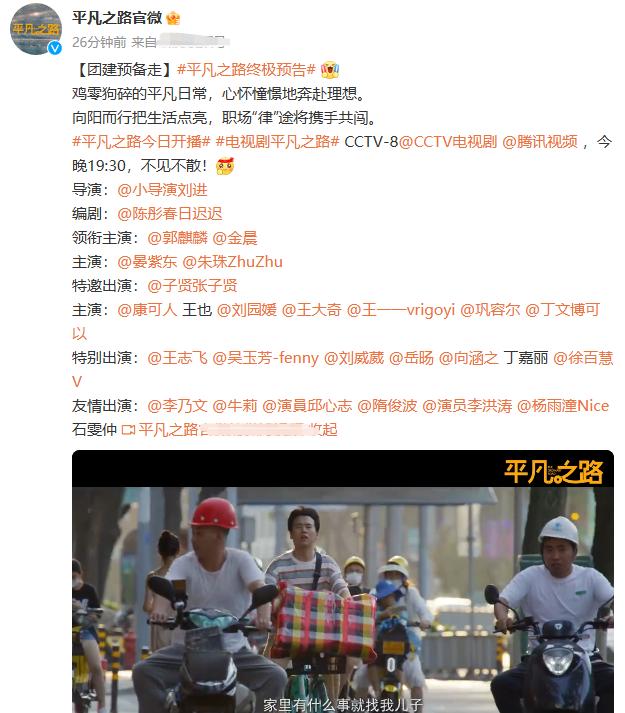Play the 平凡之路 trailer video thumbnail
The width and height of the screenshot is (625, 713).
[x=343, y=581]
